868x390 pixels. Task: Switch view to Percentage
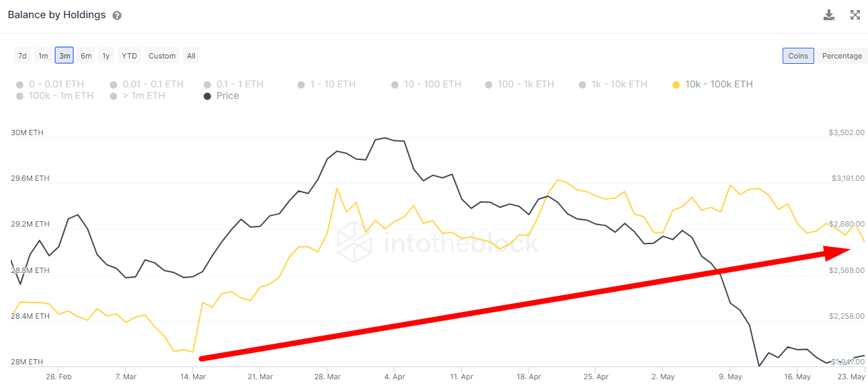click(842, 56)
